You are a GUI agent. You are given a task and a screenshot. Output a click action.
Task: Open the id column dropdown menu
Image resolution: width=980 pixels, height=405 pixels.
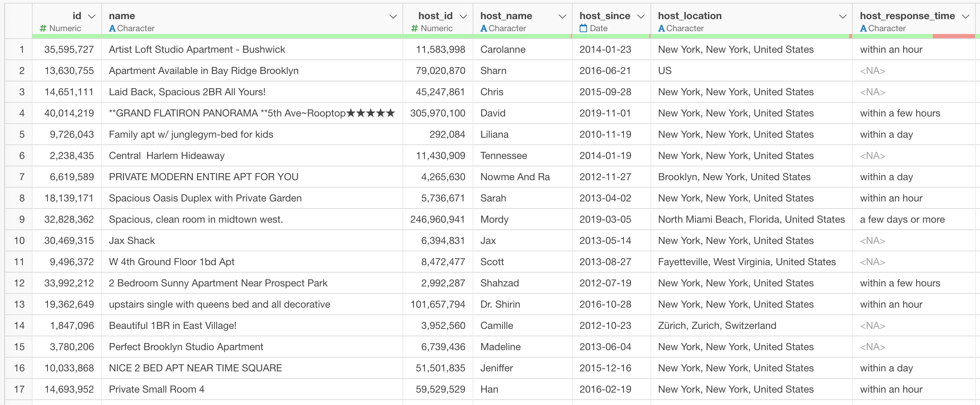point(91,16)
